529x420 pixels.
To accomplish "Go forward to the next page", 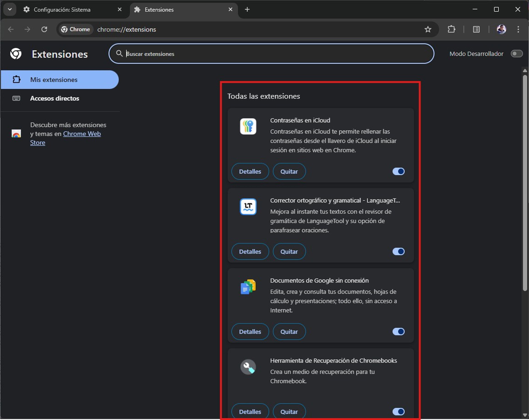I will pos(27,29).
